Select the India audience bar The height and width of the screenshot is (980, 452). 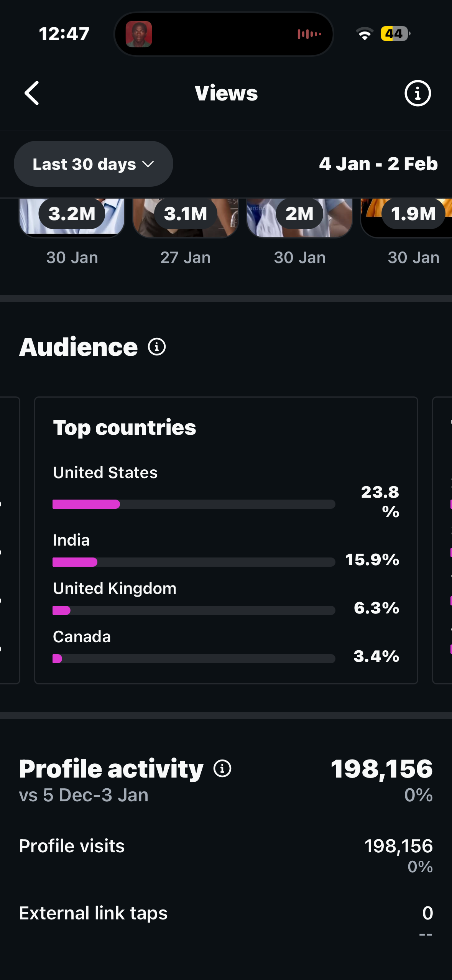[x=194, y=562]
